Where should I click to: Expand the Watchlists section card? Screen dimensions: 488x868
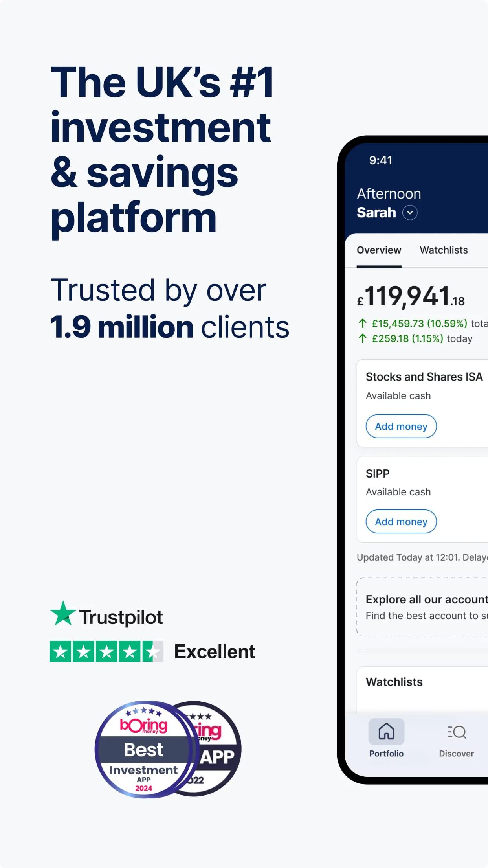tap(394, 682)
